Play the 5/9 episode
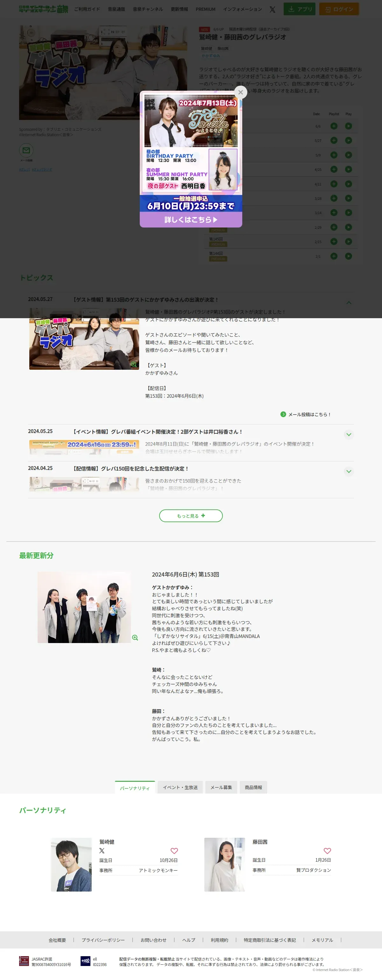 pyautogui.click(x=349, y=155)
